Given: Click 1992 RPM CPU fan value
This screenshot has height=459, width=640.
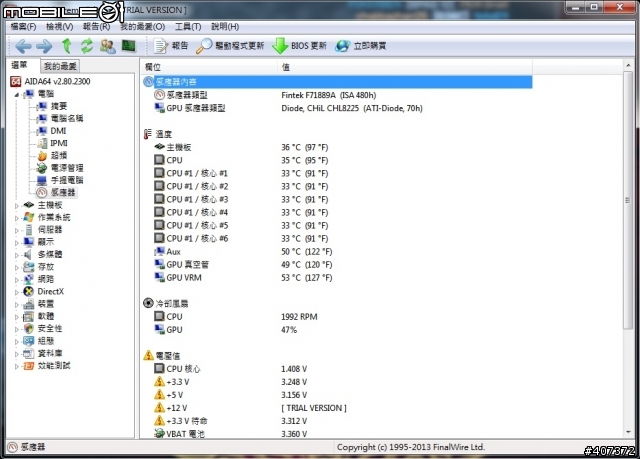Looking at the screenshot, I should click(299, 317).
